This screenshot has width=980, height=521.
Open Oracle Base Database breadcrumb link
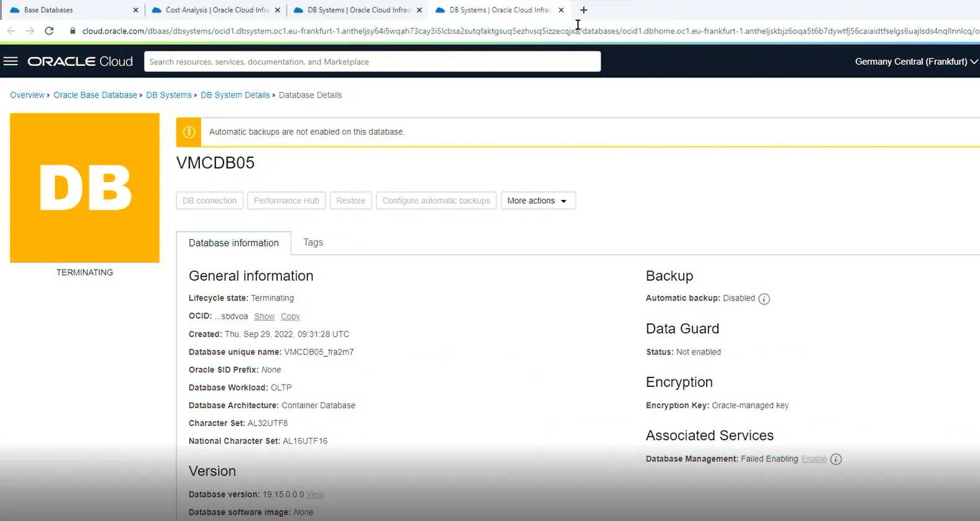coord(95,95)
